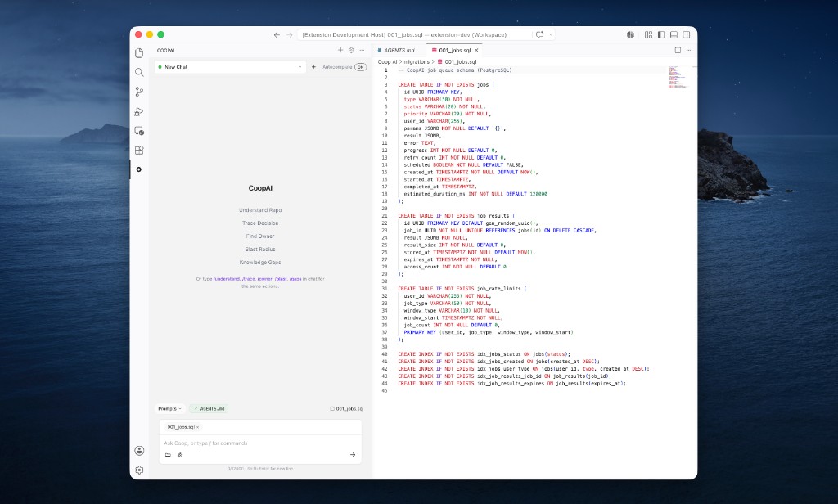
Task: Open the Accounts icon in activity bar
Action: [x=139, y=451]
